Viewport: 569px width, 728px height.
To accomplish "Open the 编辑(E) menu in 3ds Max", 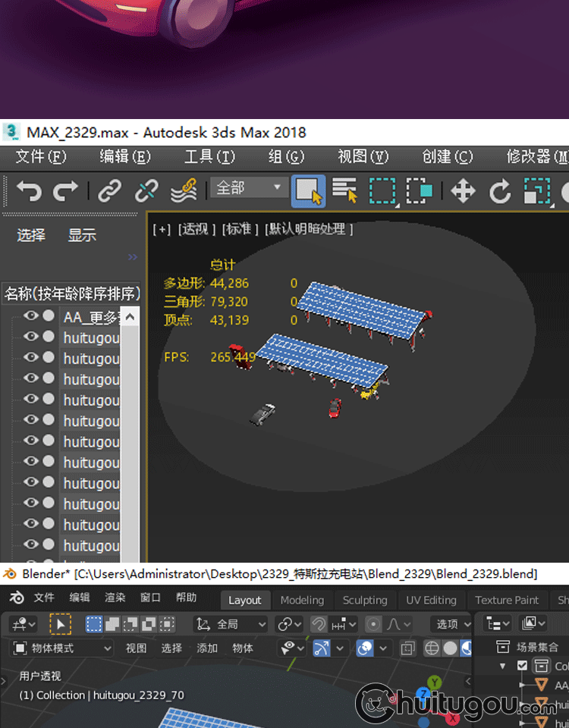I will click(125, 156).
